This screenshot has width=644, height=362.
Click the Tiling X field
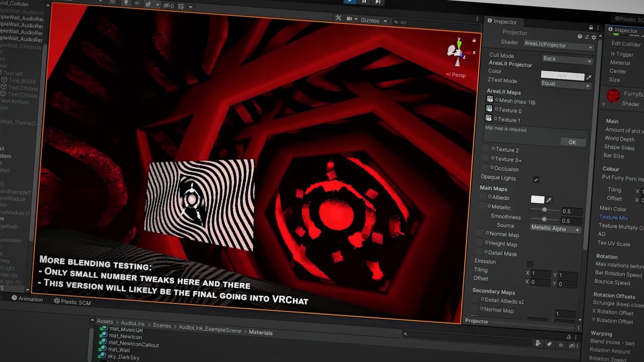[x=540, y=274]
